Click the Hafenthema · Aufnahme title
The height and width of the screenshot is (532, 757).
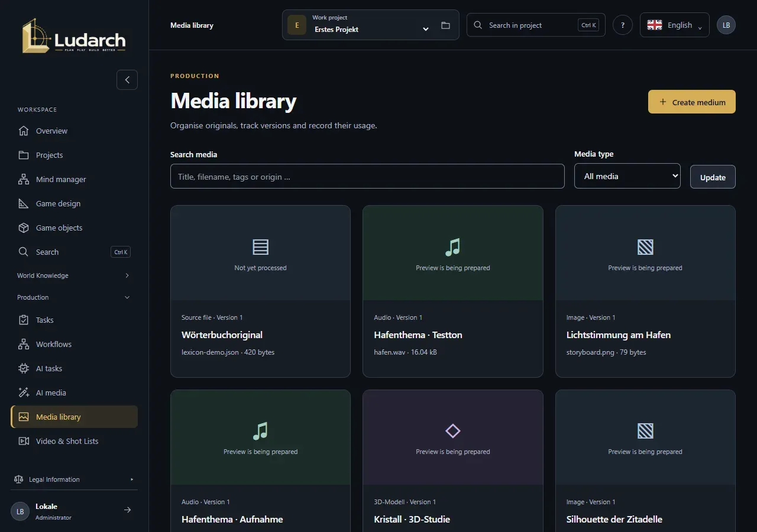click(x=232, y=519)
